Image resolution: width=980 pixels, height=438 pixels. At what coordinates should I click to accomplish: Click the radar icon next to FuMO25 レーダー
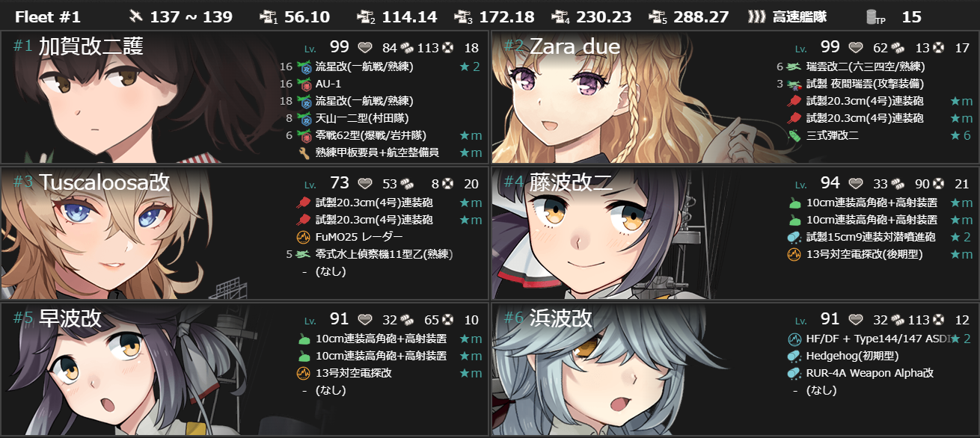pos(304,237)
